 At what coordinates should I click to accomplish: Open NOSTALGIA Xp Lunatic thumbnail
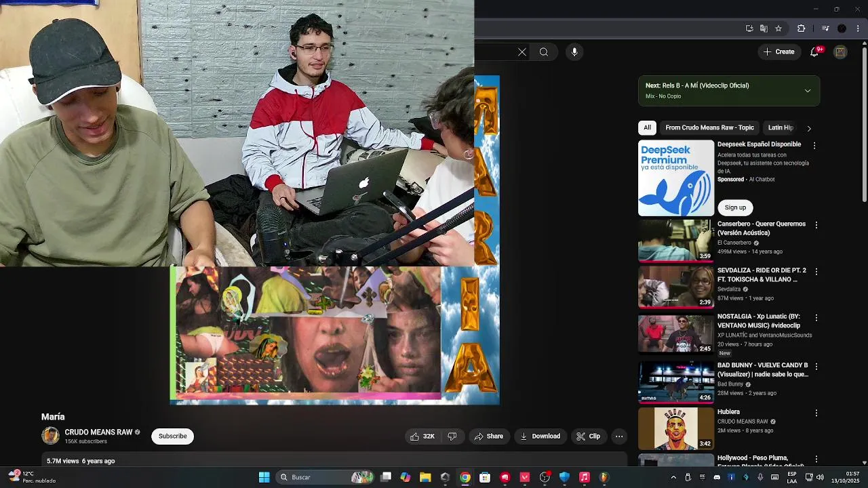pyautogui.click(x=676, y=333)
